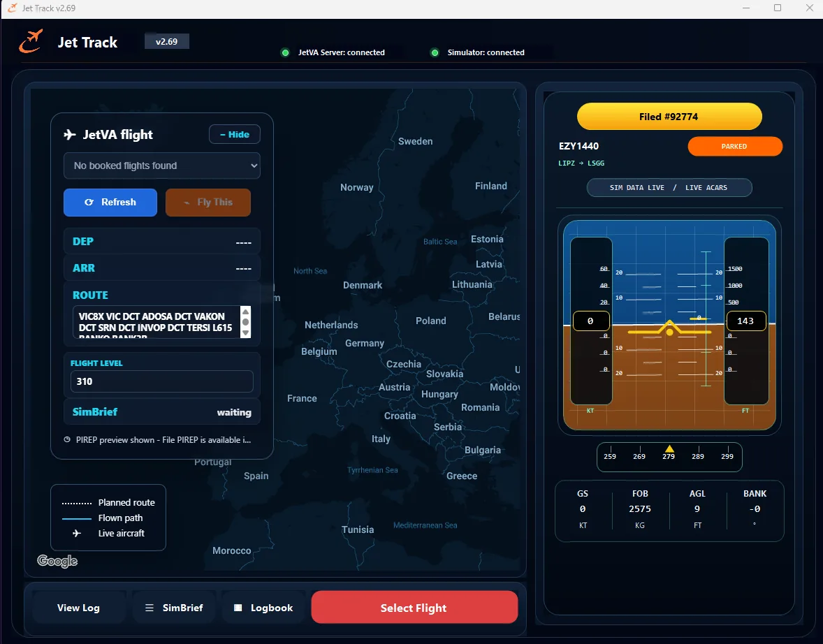This screenshot has height=644, width=823.
Task: Click Italy label on the map
Action: click(381, 439)
